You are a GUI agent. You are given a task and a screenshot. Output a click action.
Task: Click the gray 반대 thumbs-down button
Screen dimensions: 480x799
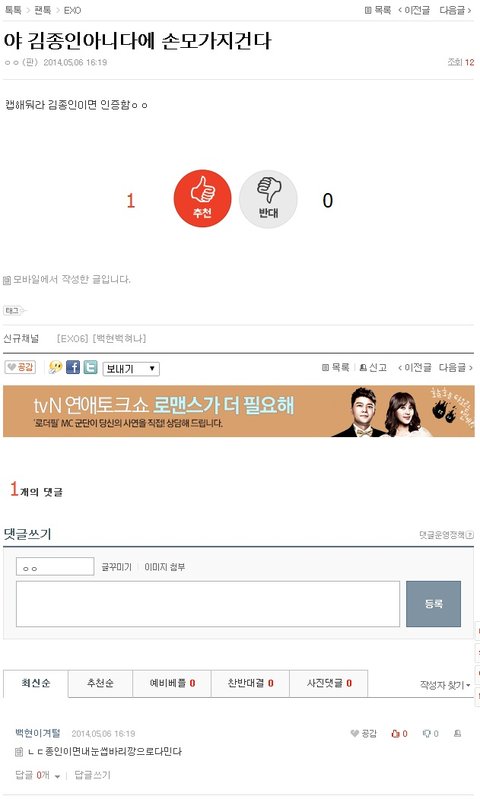pos(269,199)
